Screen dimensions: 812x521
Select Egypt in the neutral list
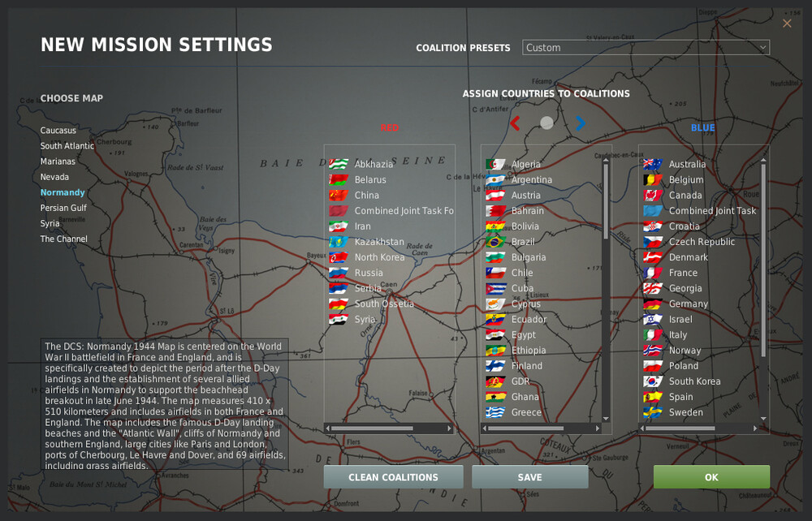pyautogui.click(x=523, y=334)
